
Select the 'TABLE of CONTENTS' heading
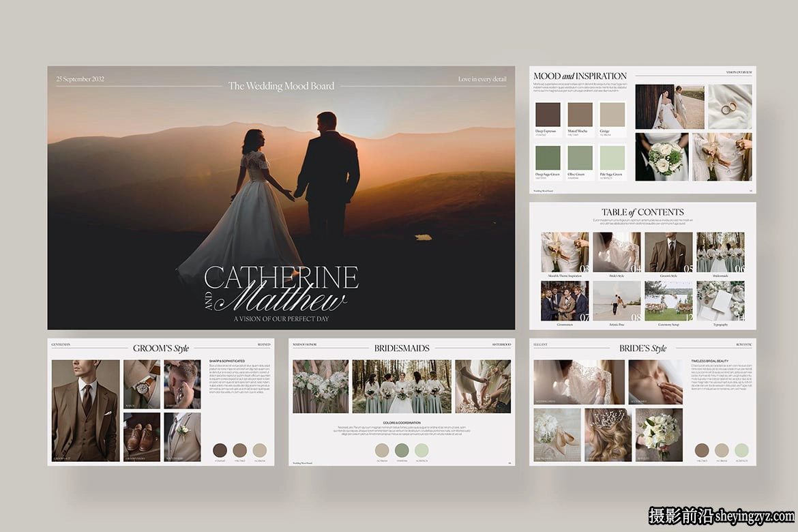pos(642,212)
